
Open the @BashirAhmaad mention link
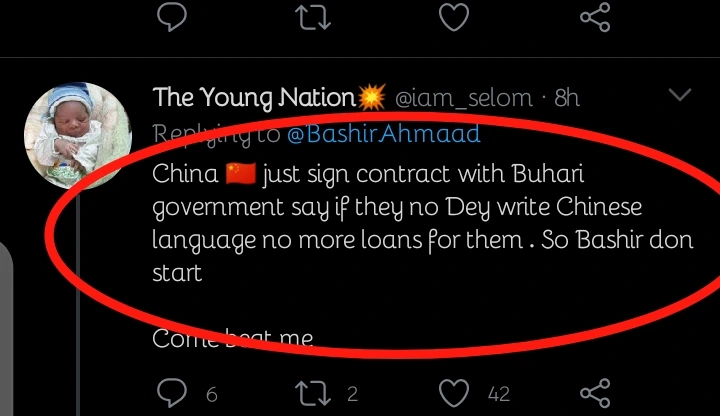384,134
